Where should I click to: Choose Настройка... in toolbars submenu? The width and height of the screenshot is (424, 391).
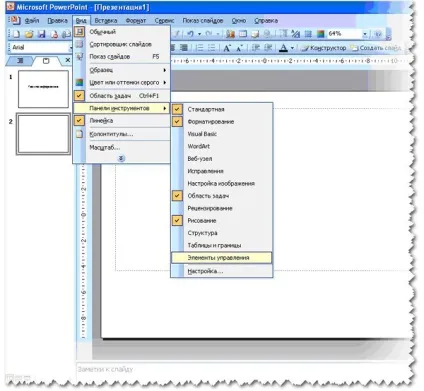pyautogui.click(x=222, y=271)
